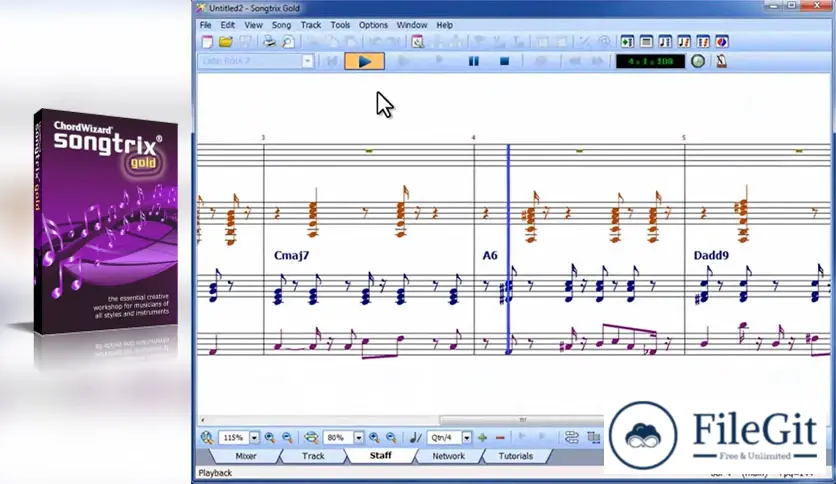Click the last layout icon in bottom toolbar
The width and height of the screenshot is (836, 484).
click(x=593, y=438)
